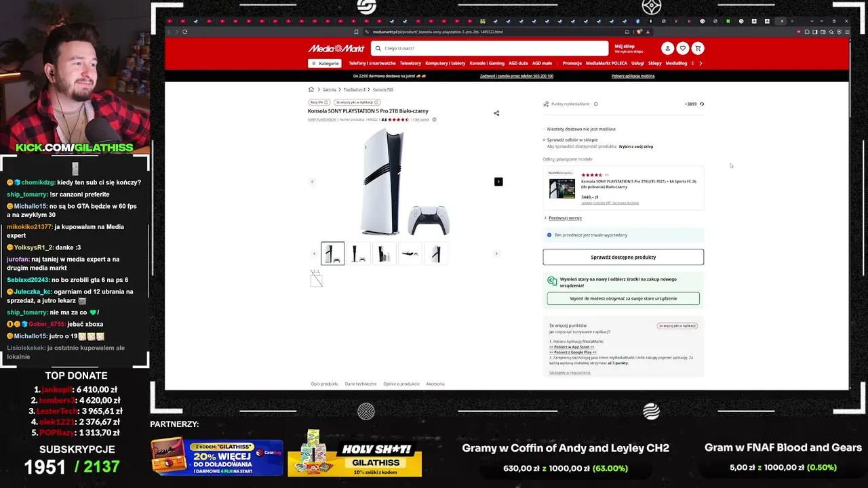Viewport: 868px width, 488px height.
Task: Open PlayStation 5 breadcrumb link
Action: (354, 89)
